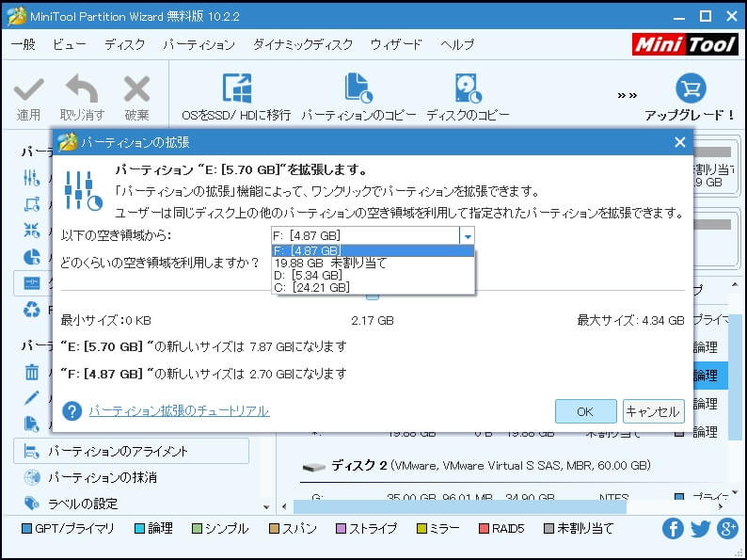Screen dimensions: 747x560
Task: Click the アップグレード shopping cart icon
Action: (x=691, y=88)
